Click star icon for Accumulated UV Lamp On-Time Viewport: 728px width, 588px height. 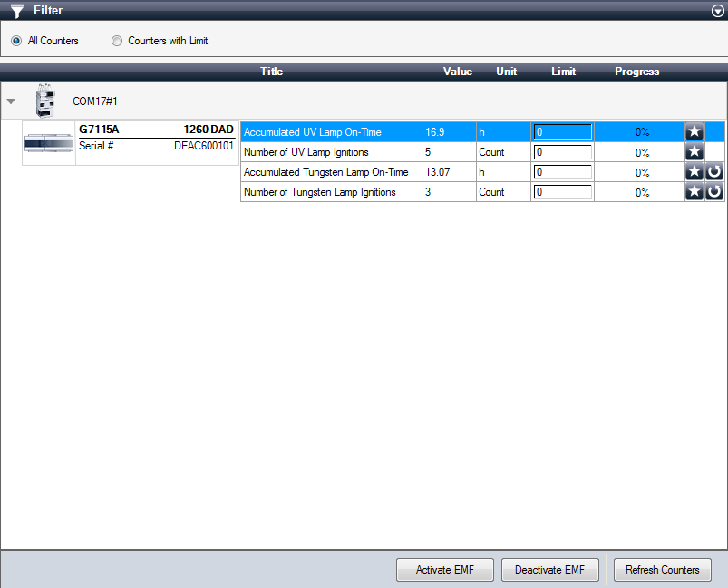694,132
